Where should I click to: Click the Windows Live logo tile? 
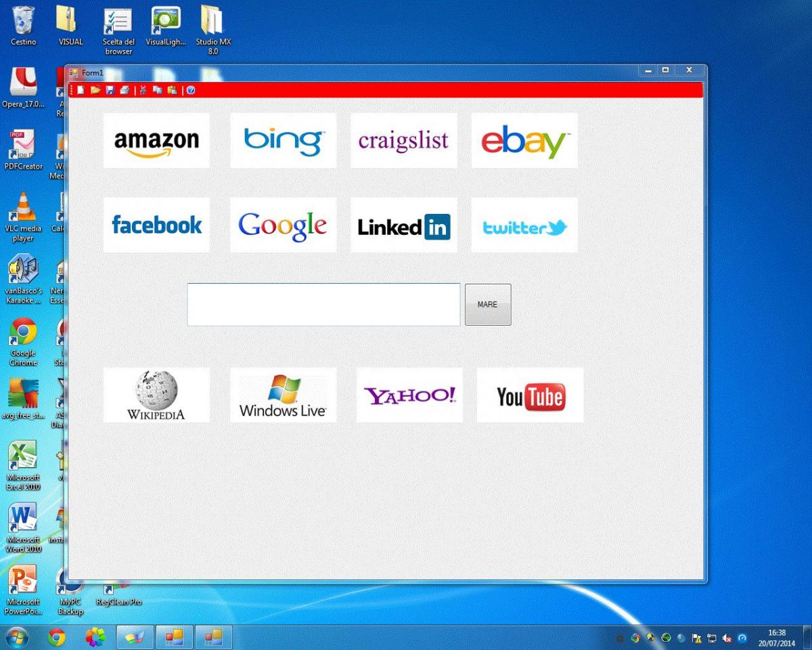point(283,395)
